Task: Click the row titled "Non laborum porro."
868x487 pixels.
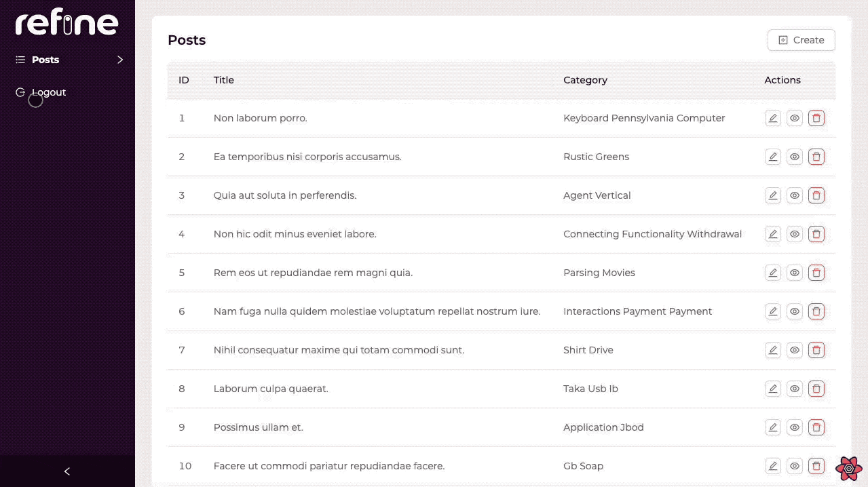Action: [x=261, y=118]
